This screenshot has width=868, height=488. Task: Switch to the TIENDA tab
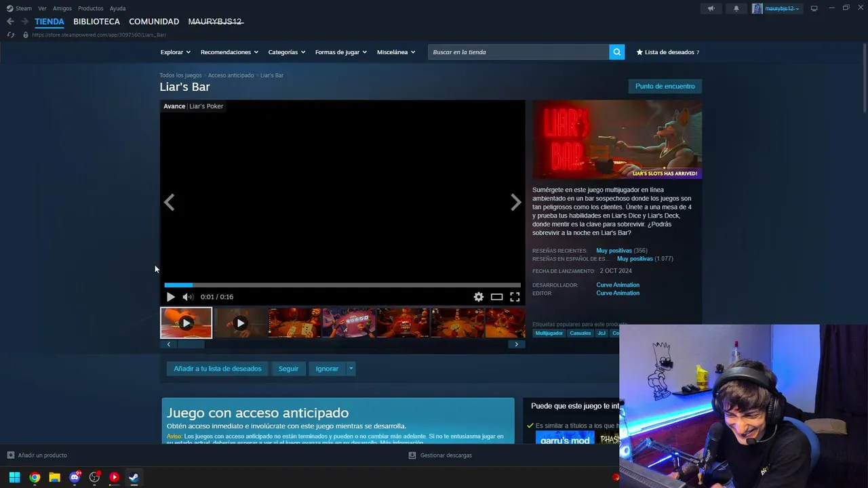coord(50,22)
